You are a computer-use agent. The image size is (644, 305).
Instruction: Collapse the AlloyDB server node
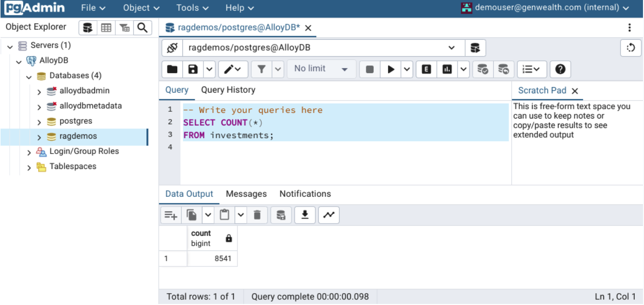pyautogui.click(x=19, y=61)
